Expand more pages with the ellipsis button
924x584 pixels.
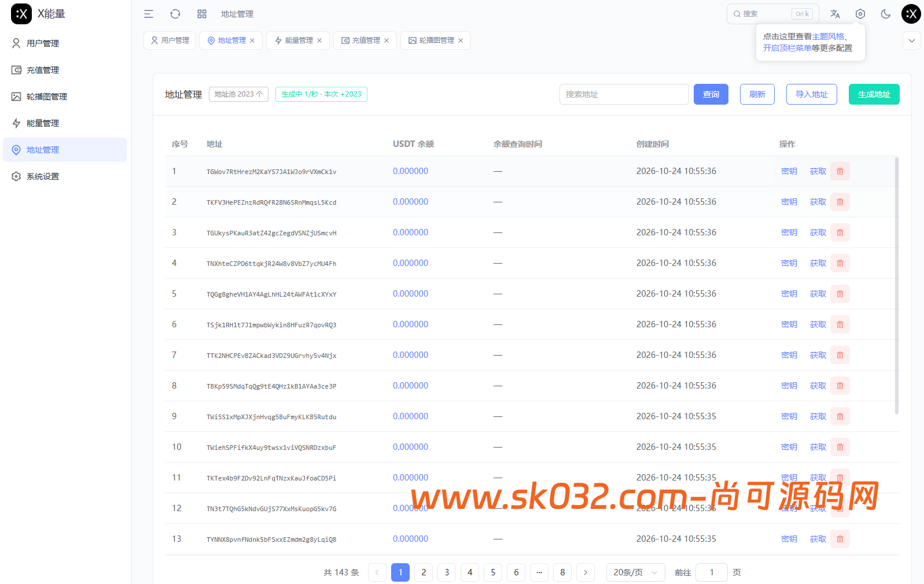coord(539,572)
